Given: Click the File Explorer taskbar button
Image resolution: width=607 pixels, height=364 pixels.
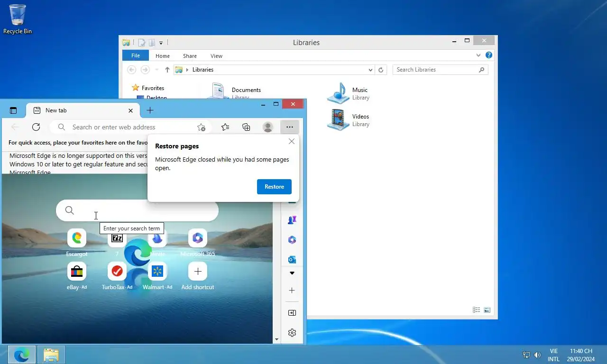Looking at the screenshot, I should click(51, 355).
